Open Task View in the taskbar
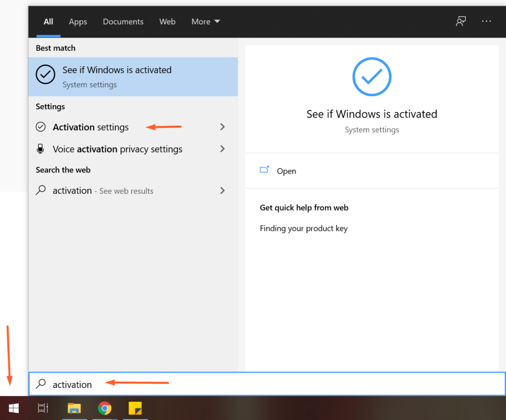This screenshot has height=420, width=506. (x=43, y=408)
